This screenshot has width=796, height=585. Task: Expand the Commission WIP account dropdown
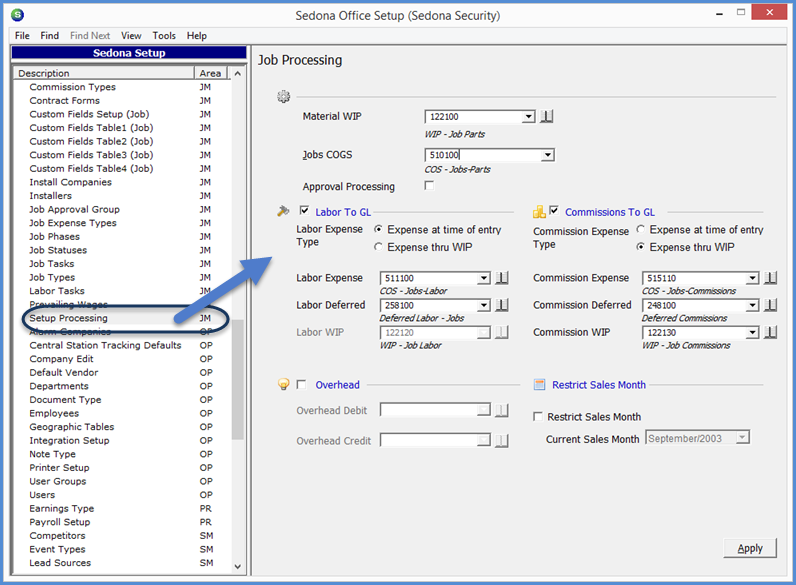[753, 333]
